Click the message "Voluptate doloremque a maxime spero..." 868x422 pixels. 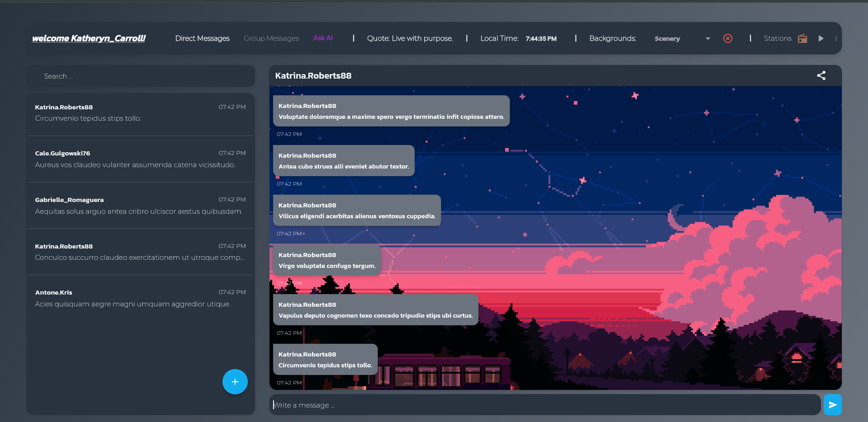[392, 111]
